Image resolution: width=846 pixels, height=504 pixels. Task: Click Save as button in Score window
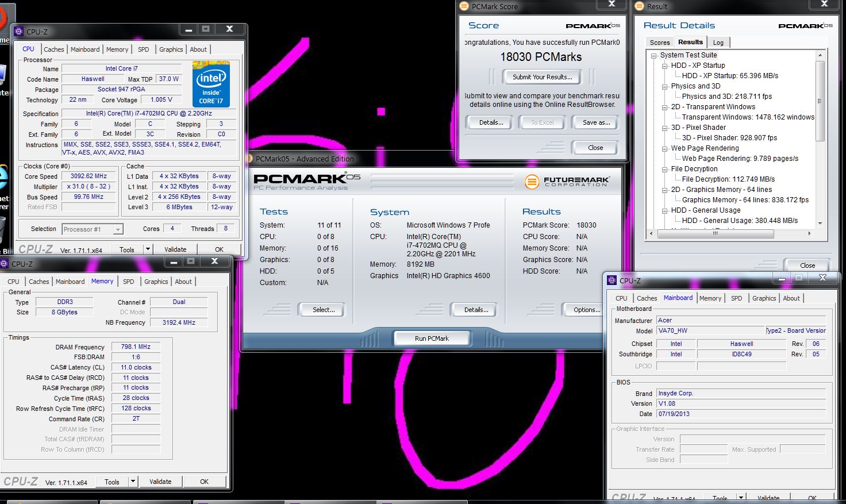point(596,122)
